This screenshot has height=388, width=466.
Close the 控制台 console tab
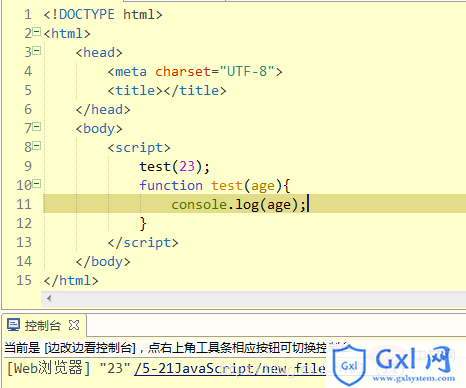pos(74,325)
